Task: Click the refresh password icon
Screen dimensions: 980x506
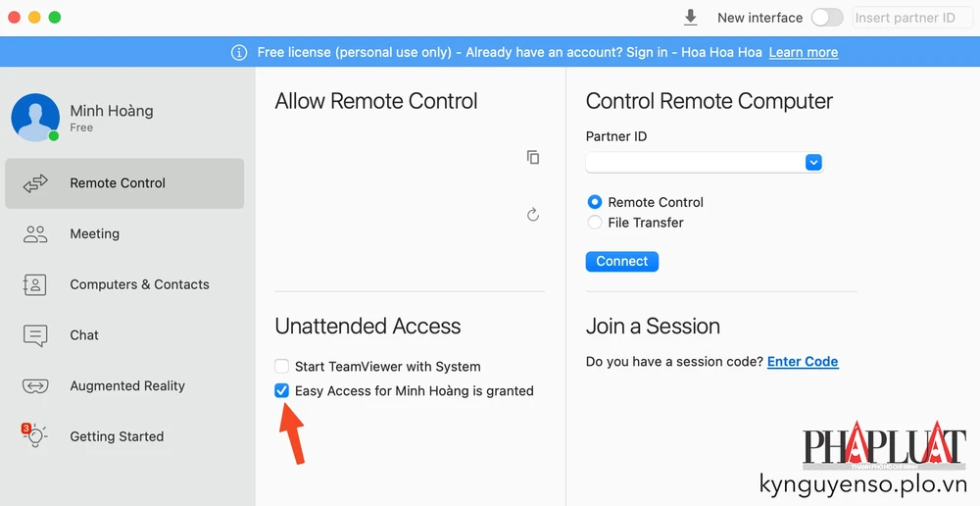Action: pos(533,214)
